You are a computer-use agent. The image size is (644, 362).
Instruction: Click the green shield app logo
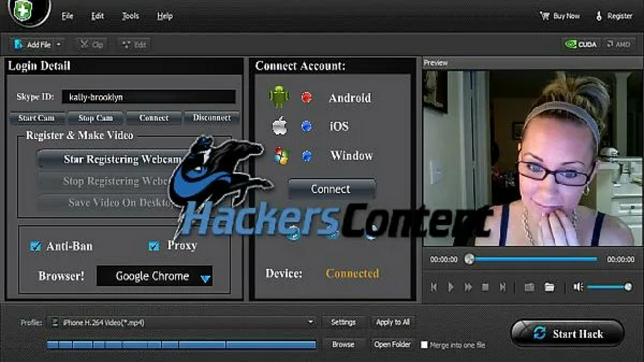click(x=22, y=10)
